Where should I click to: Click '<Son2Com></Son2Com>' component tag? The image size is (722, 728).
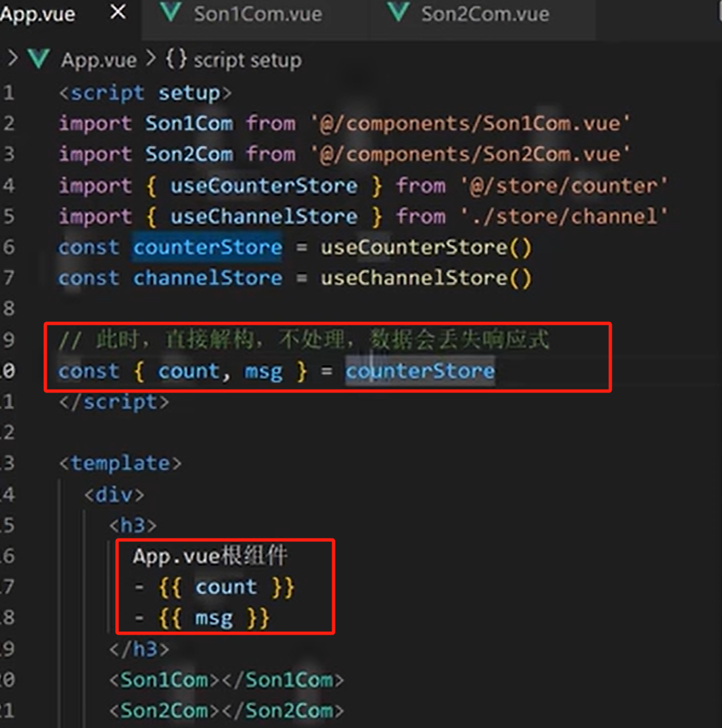[x=227, y=710]
